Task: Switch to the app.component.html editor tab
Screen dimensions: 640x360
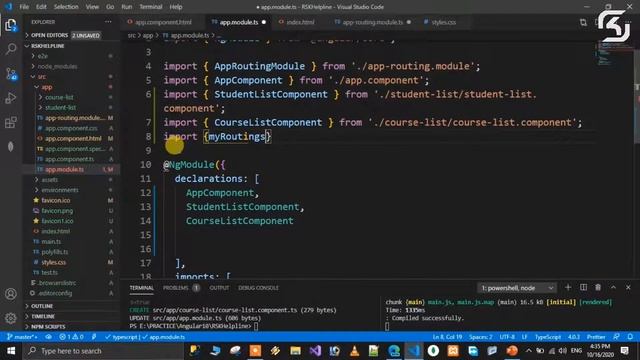Action: coord(163,22)
